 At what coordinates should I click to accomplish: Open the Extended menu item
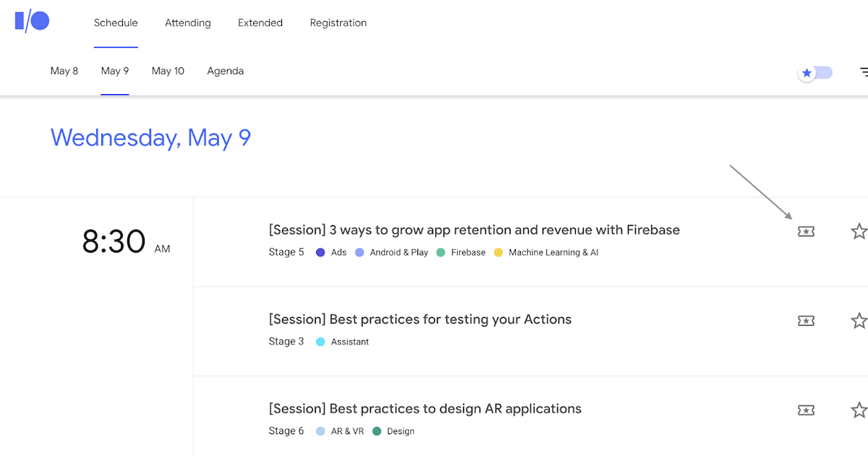260,23
